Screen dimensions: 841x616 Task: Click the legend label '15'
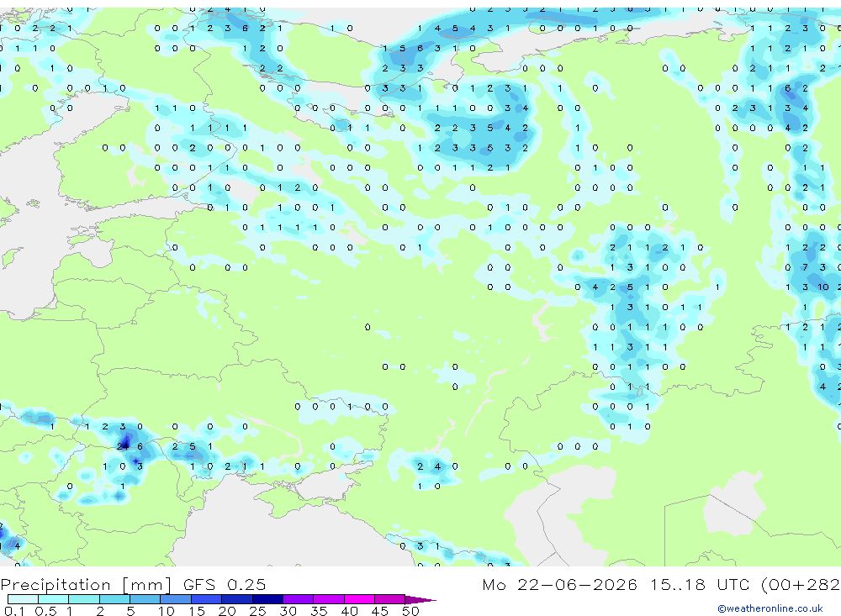pyautogui.click(x=197, y=611)
